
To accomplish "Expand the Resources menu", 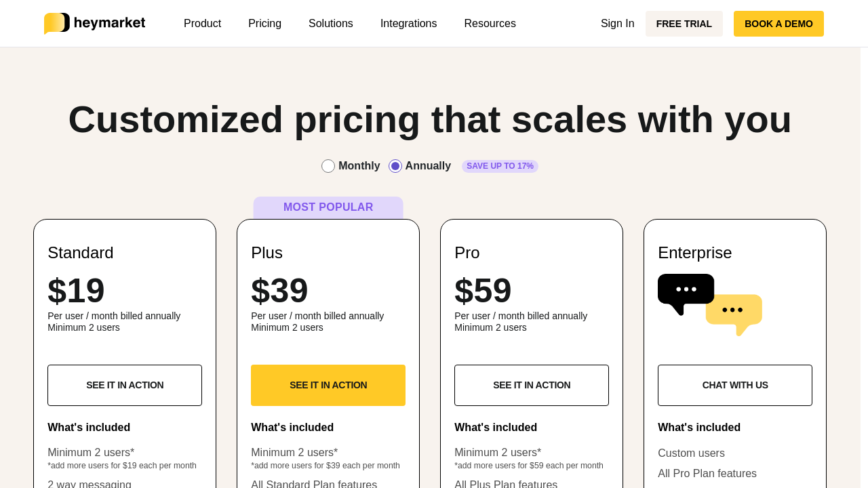I will tap(490, 24).
